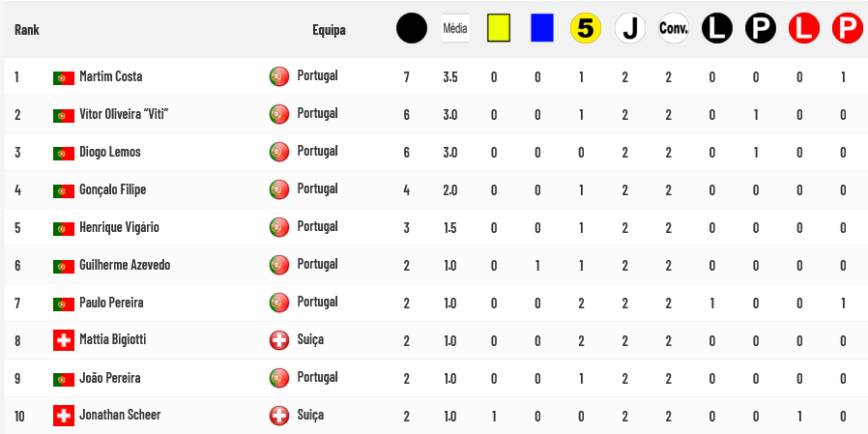Sort by the red L circle icon
Viewport: 868px width, 434px height.
point(804,28)
